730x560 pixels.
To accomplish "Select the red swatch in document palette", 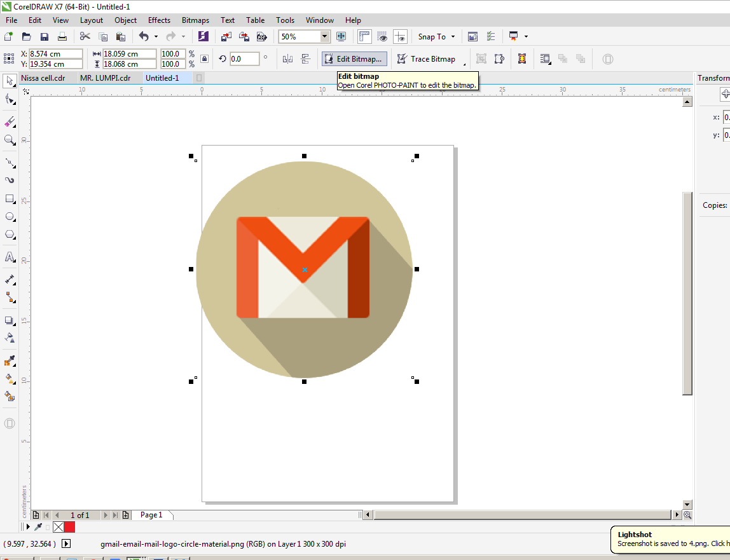I will (x=69, y=527).
